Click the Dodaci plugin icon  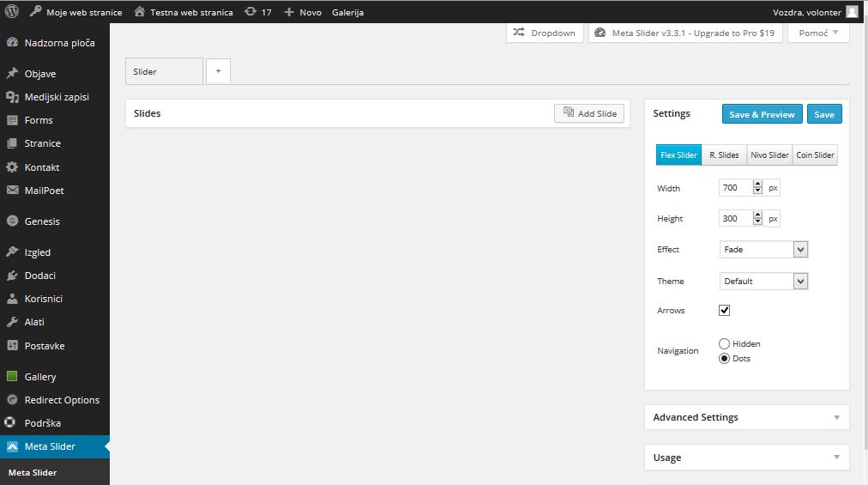coord(12,276)
